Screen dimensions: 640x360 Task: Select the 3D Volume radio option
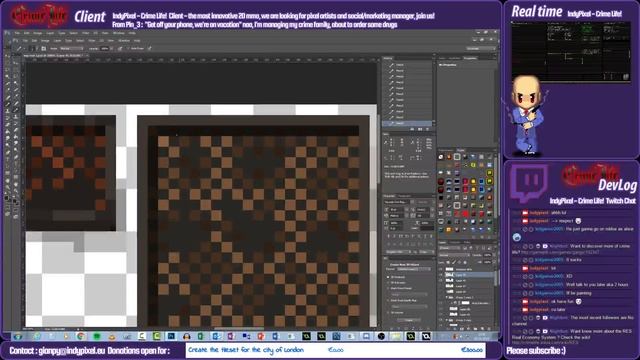388,313
